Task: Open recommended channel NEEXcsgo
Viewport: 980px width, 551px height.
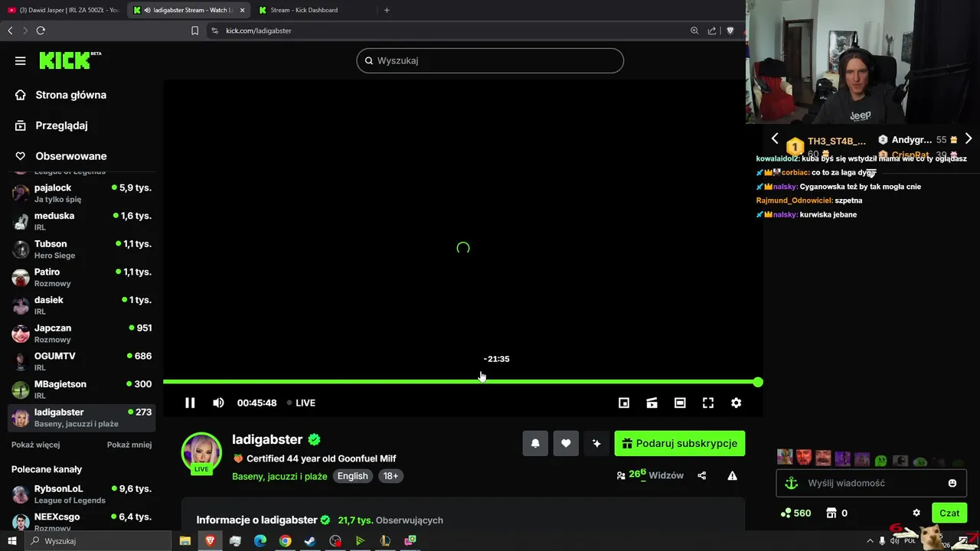Action: 81,522
